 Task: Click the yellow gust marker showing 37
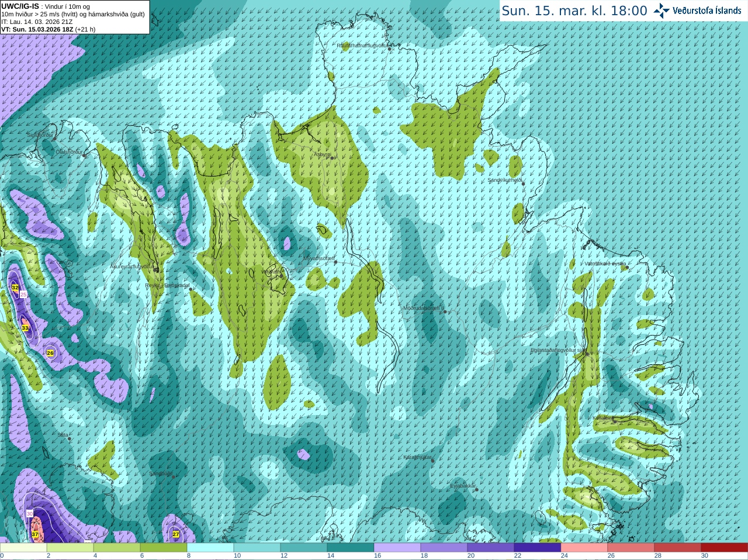[x=35, y=534]
